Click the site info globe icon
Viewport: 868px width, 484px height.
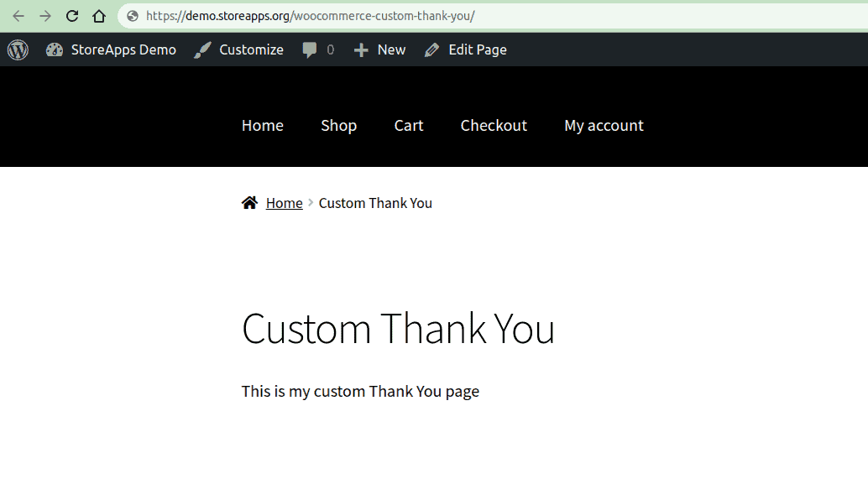(133, 16)
